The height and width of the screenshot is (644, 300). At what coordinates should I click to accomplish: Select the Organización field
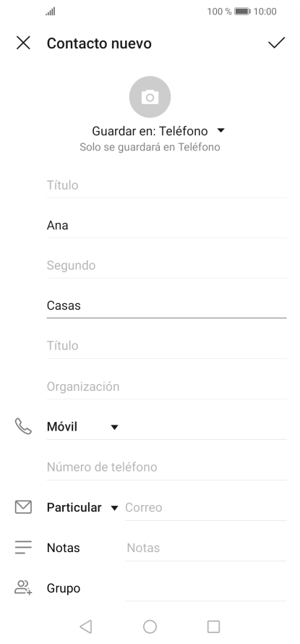pos(166,386)
